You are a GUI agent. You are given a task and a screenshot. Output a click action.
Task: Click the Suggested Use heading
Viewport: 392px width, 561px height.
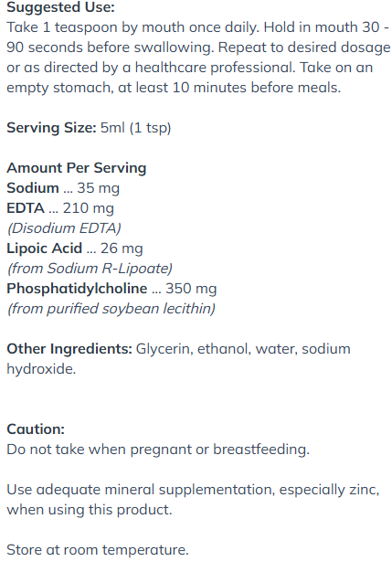click(60, 7)
